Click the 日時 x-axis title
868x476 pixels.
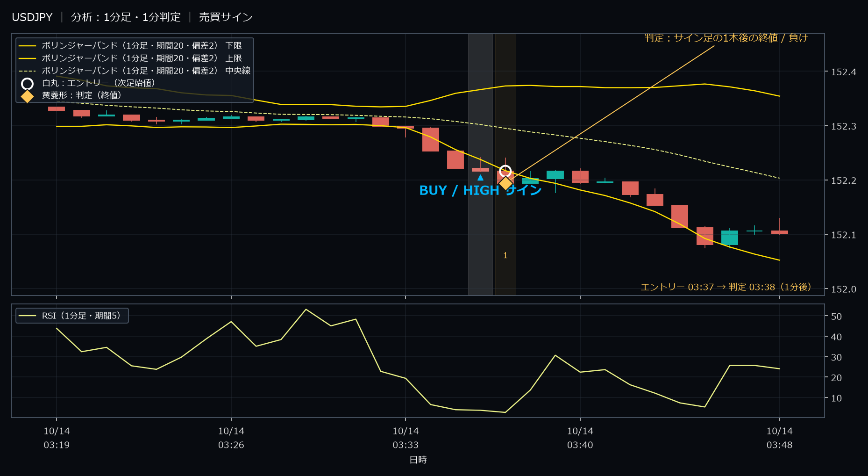[418, 460]
